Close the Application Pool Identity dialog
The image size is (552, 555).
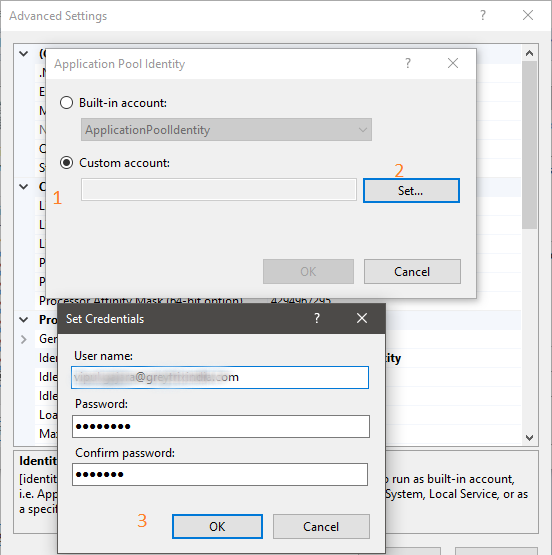pyautogui.click(x=453, y=63)
